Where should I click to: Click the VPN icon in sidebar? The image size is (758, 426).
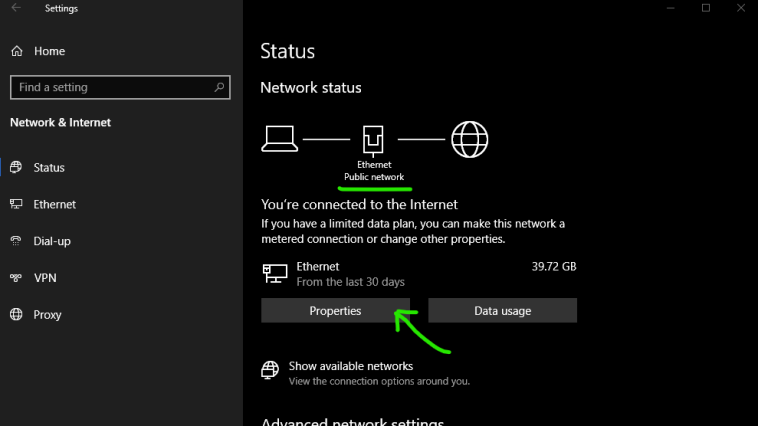pos(16,278)
